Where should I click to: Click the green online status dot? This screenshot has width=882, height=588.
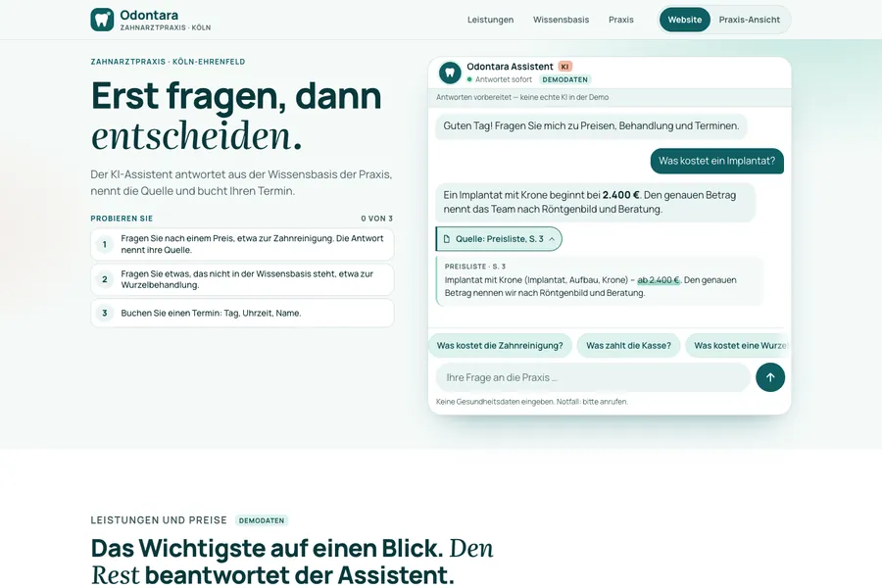pos(469,80)
